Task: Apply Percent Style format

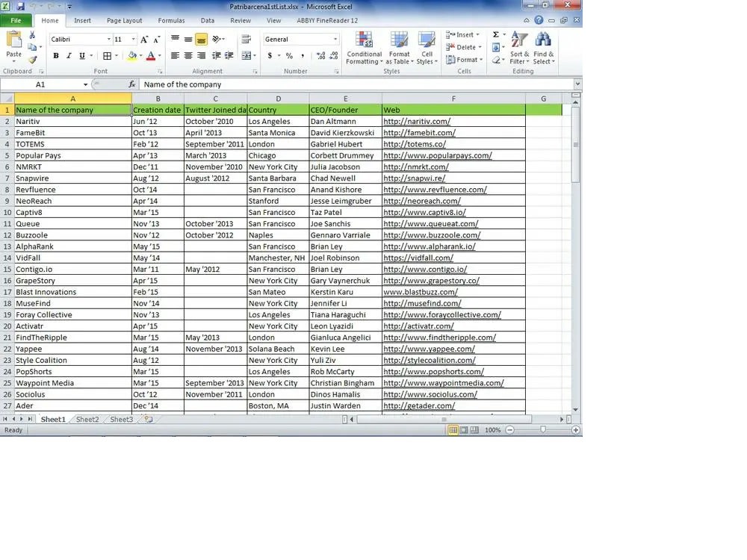Action: point(289,56)
